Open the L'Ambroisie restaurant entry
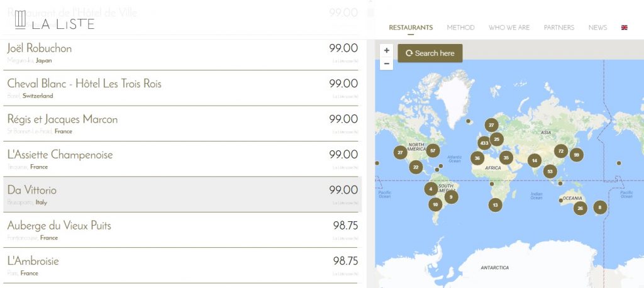This screenshot has width=644, height=288. [x=33, y=261]
